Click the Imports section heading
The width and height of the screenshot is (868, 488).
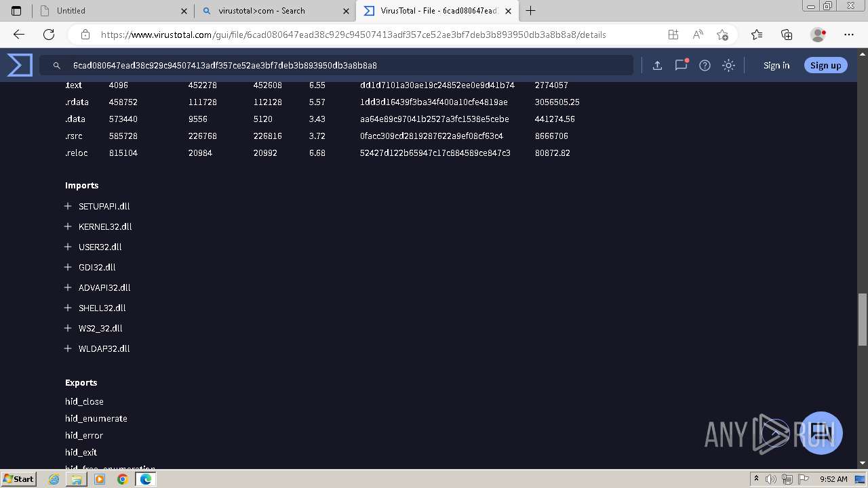click(82, 185)
